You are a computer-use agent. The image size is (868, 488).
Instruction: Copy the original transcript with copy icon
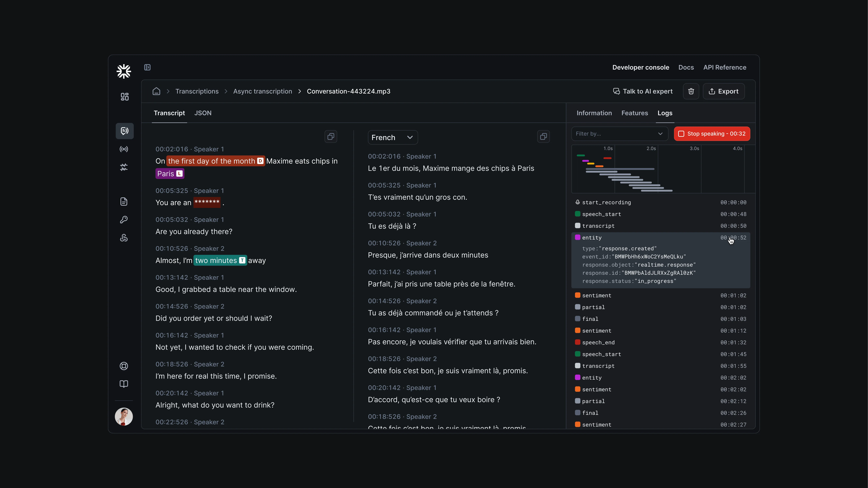[x=331, y=137]
